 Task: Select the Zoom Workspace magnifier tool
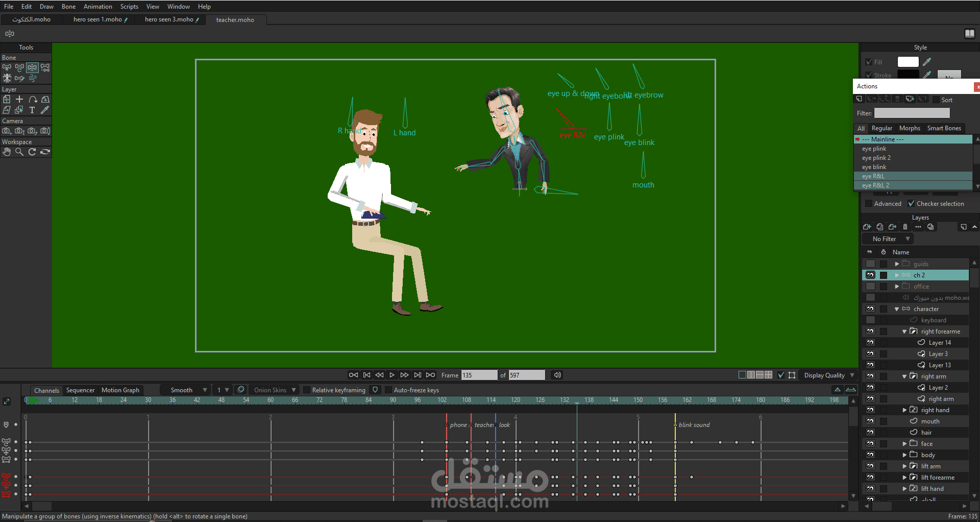(19, 152)
